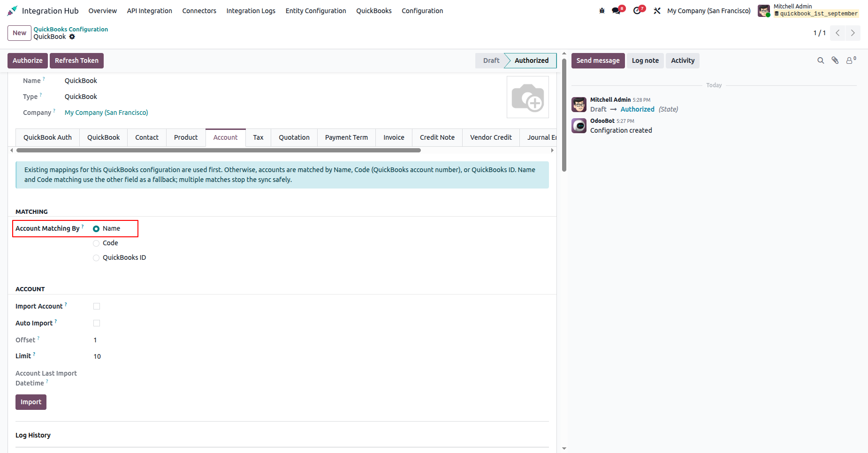Enable the Import Account checkbox

coord(97,306)
